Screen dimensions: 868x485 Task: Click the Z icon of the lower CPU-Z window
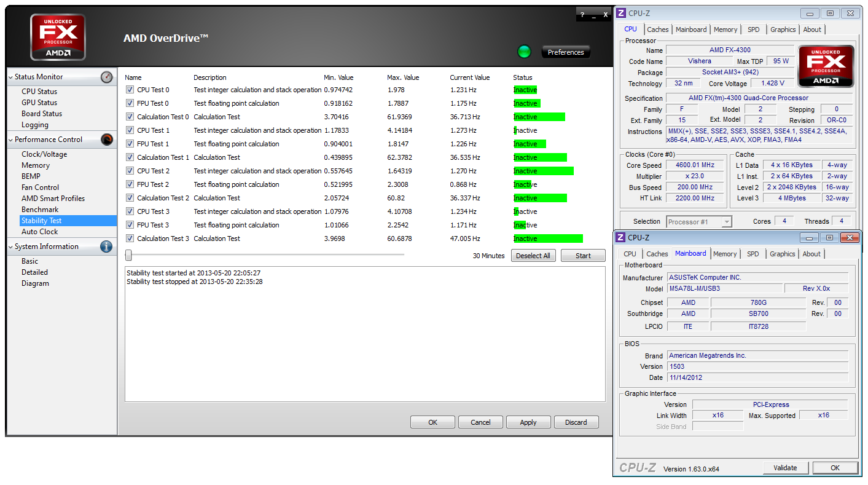[x=620, y=237]
